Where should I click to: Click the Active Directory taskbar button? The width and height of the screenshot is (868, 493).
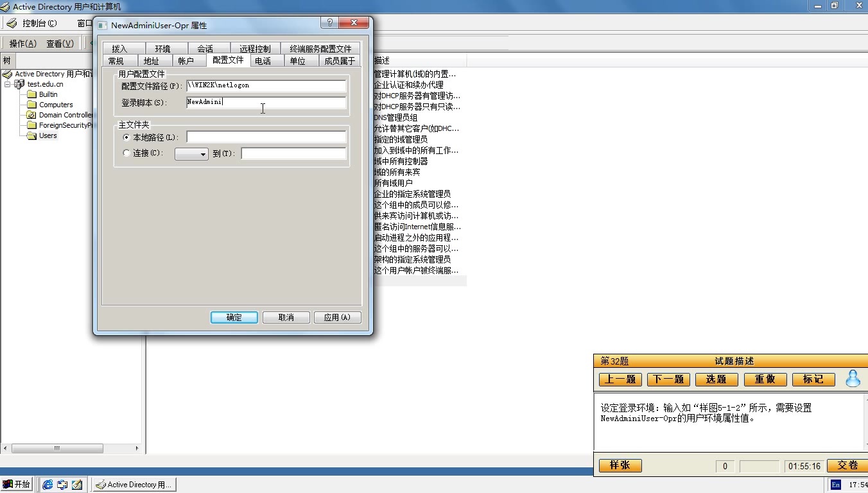(134, 485)
